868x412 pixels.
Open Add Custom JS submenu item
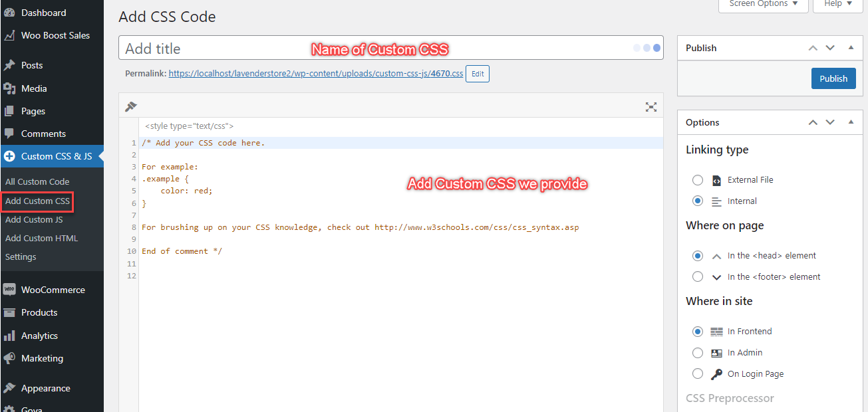coord(35,219)
